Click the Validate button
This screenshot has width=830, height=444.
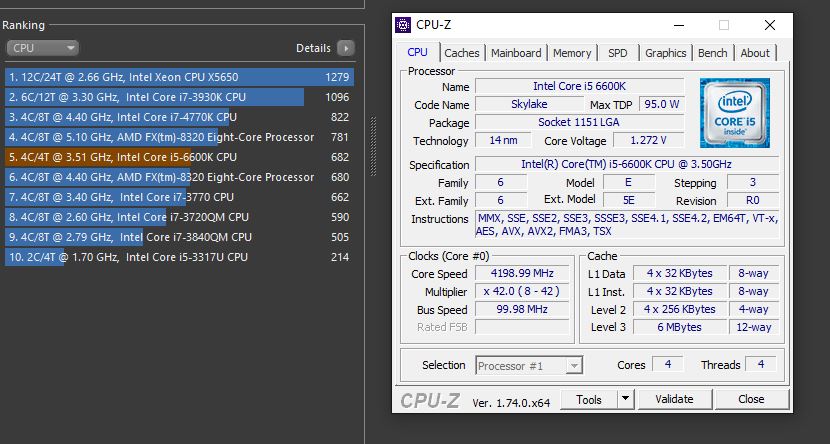[674, 399]
